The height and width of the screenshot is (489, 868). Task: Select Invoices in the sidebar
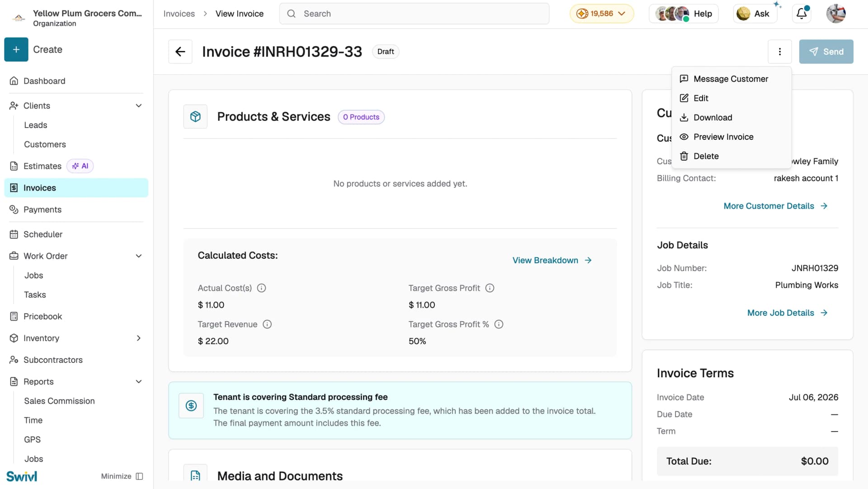click(76, 188)
